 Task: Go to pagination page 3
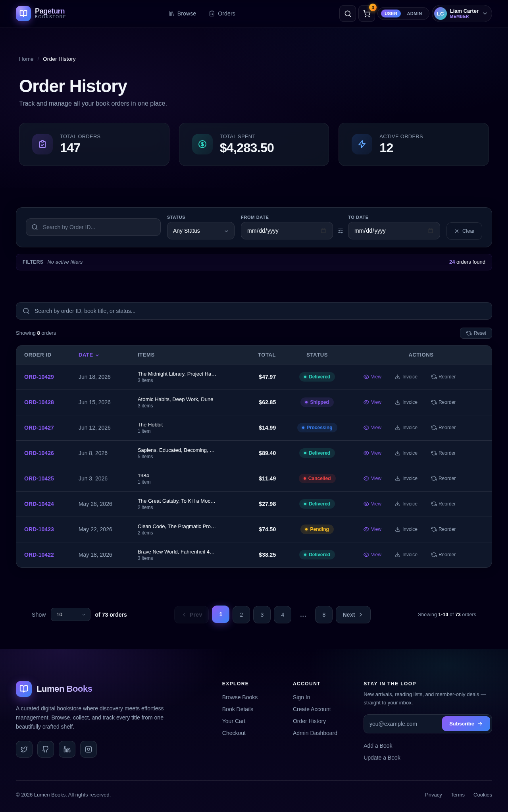(x=262, y=615)
